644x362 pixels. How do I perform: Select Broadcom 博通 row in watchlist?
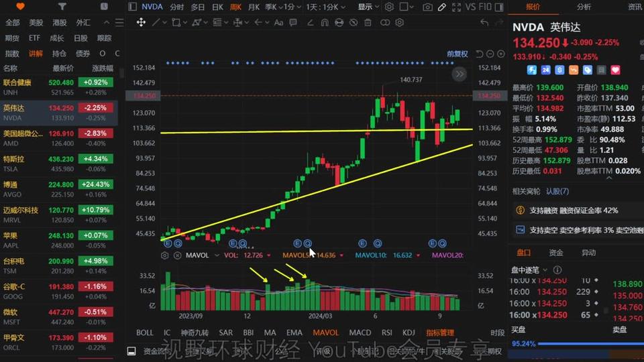(x=59, y=189)
